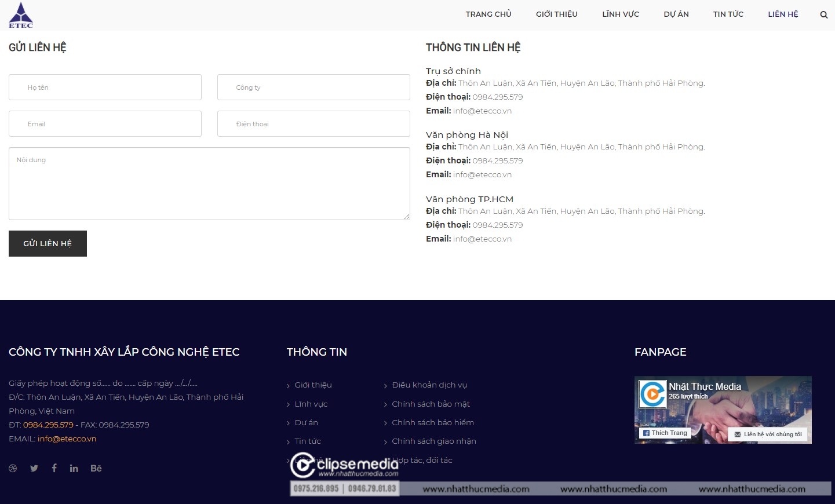The height and width of the screenshot is (504, 835).
Task: Click the info@etecco.vn footer email link
Action: click(x=67, y=439)
